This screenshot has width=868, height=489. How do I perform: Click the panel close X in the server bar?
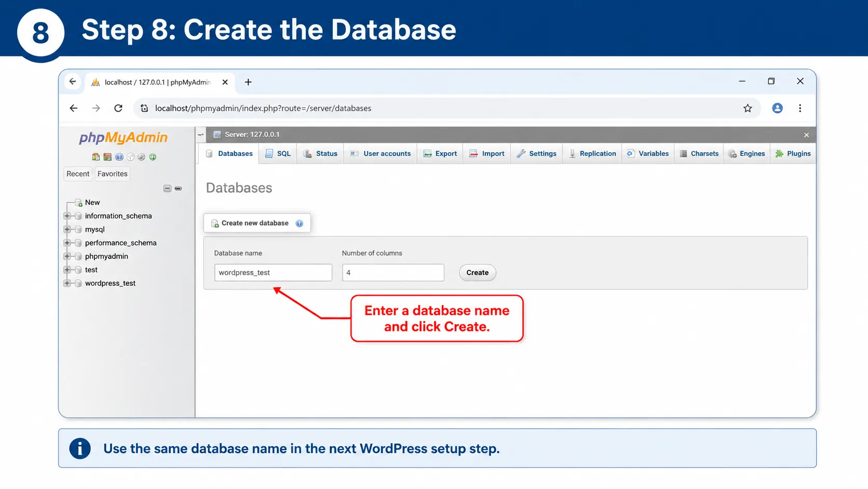coord(806,135)
